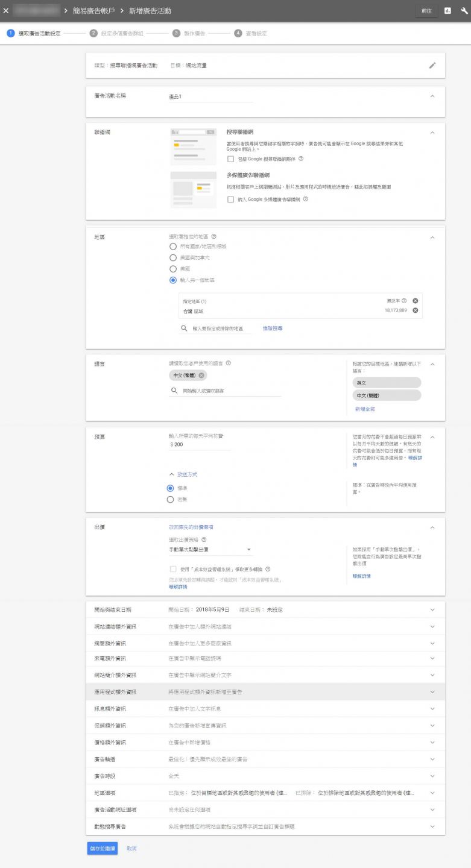This screenshot has width=471, height=868.
Task: Click the 儲存並繼續 button
Action: click(x=102, y=848)
